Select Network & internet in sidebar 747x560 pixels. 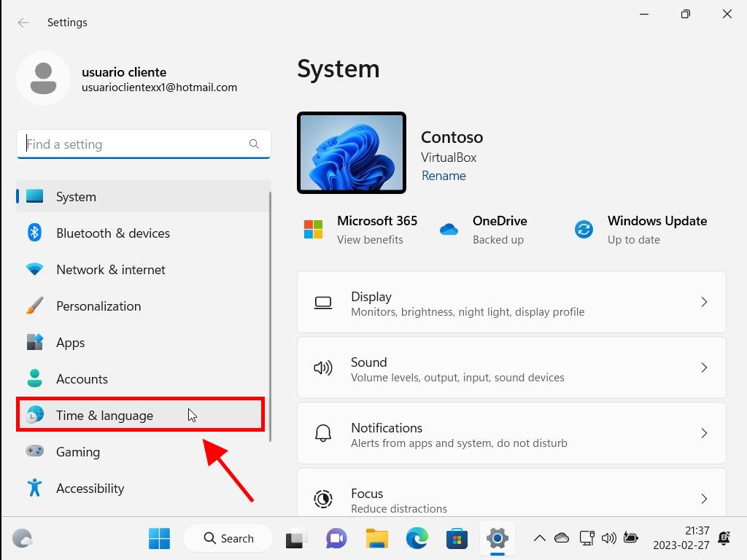point(110,270)
